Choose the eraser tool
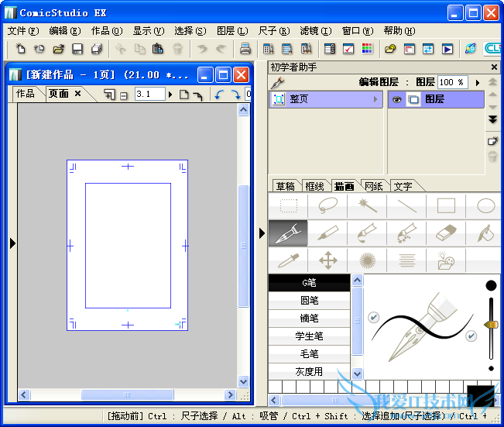The image size is (504, 427). [x=447, y=232]
